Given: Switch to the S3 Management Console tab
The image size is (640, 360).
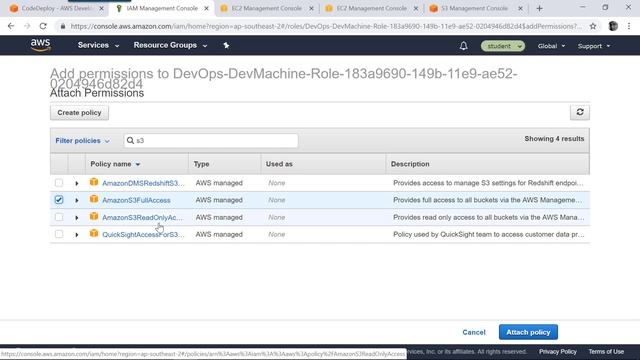Looking at the screenshot, I should coord(474,8).
